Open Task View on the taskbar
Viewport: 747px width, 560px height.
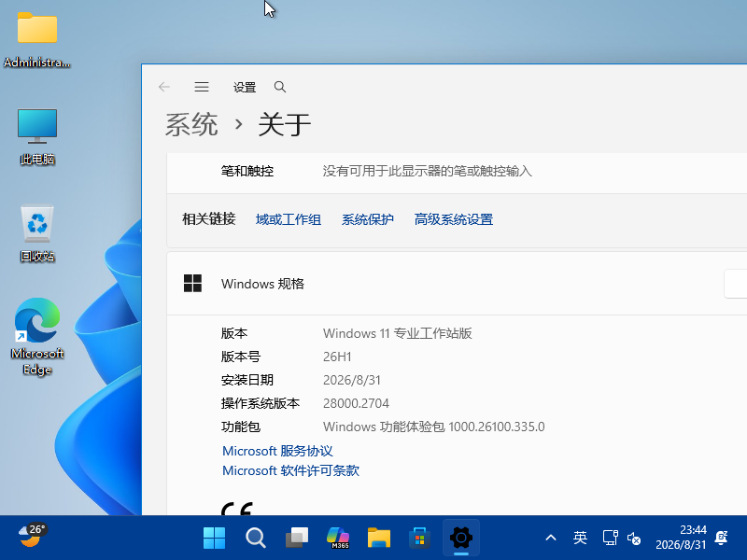(297, 539)
